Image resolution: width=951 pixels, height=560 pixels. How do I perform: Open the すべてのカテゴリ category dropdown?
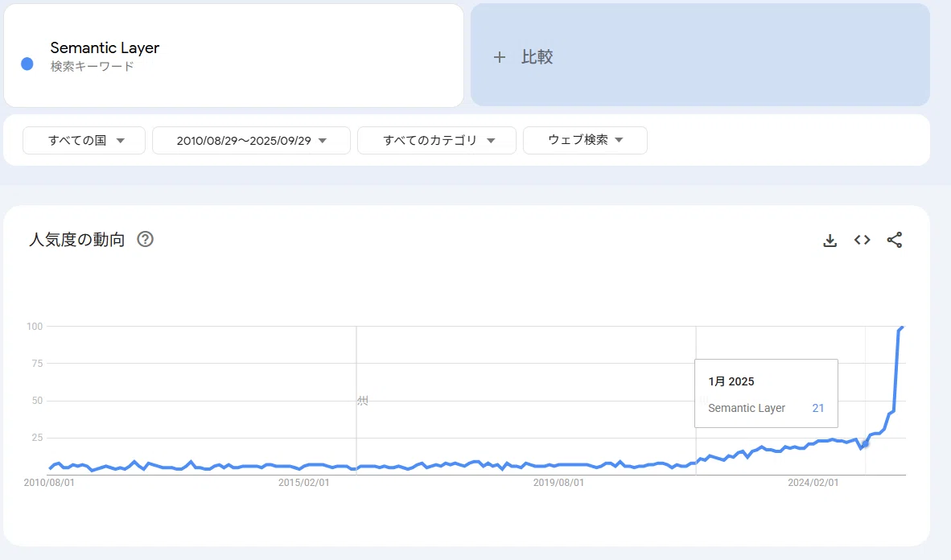pos(437,140)
